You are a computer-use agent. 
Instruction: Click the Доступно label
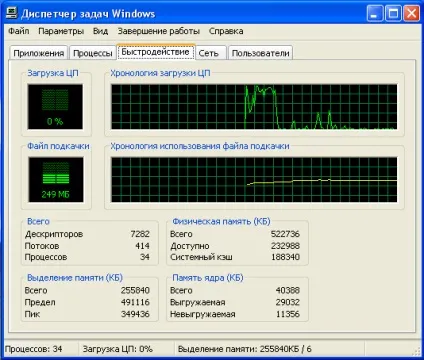pos(190,246)
